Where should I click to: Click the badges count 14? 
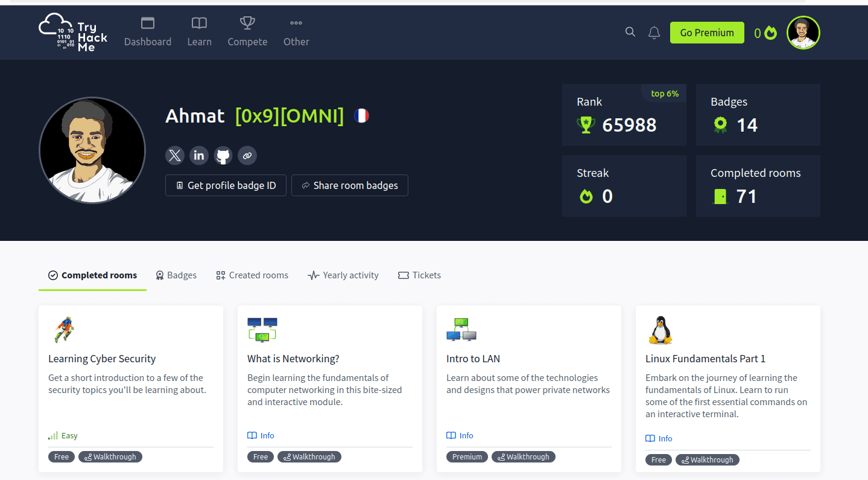pos(747,125)
